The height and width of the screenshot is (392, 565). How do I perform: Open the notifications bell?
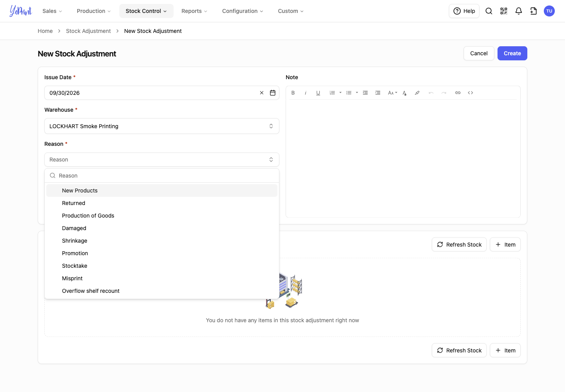pyautogui.click(x=519, y=11)
